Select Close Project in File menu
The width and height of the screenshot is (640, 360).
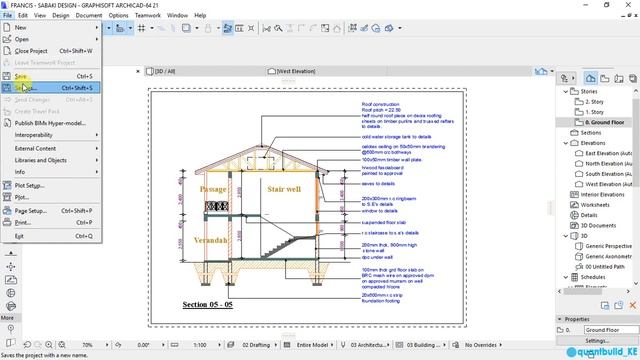(51, 51)
